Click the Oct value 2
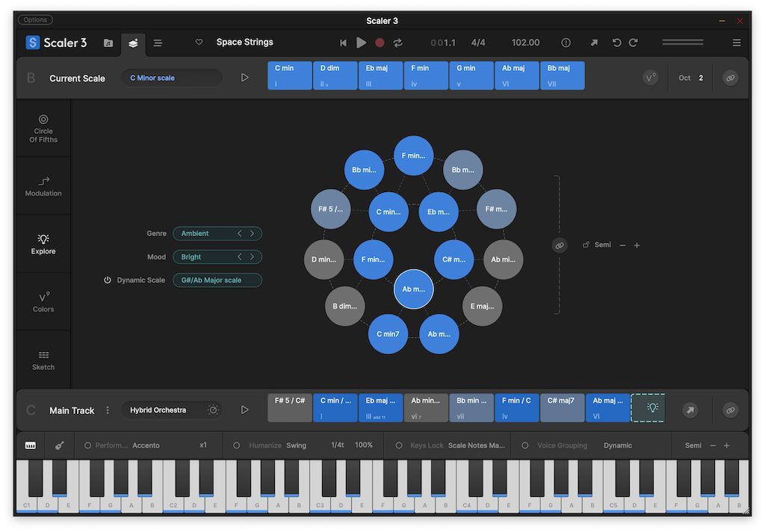 (701, 78)
